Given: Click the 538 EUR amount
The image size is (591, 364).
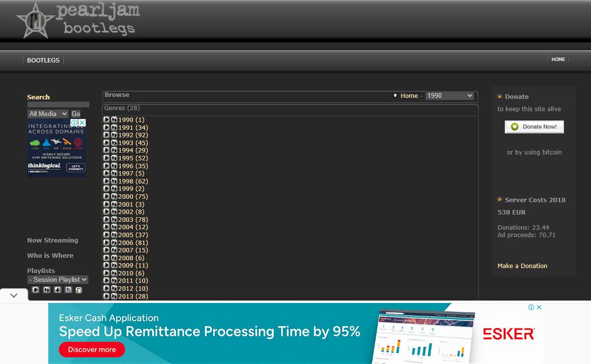Looking at the screenshot, I should 512,212.
